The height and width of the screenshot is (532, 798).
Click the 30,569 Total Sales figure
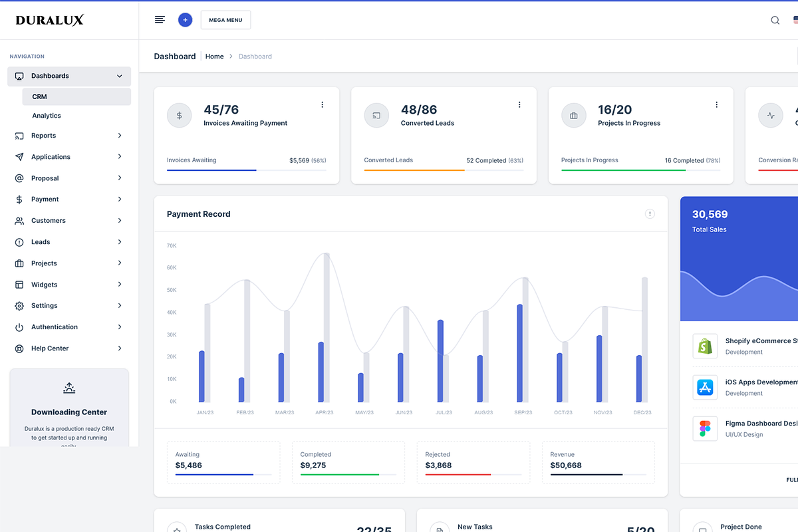pyautogui.click(x=710, y=214)
